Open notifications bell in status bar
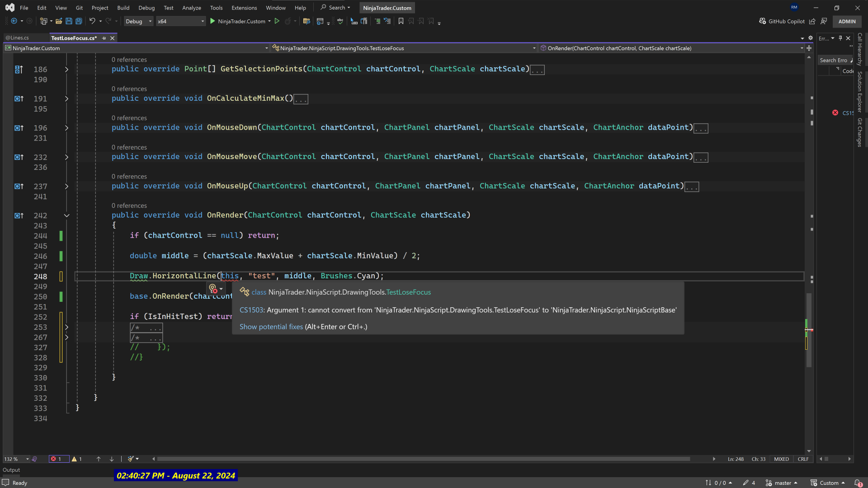The height and width of the screenshot is (488, 868). coord(857,483)
